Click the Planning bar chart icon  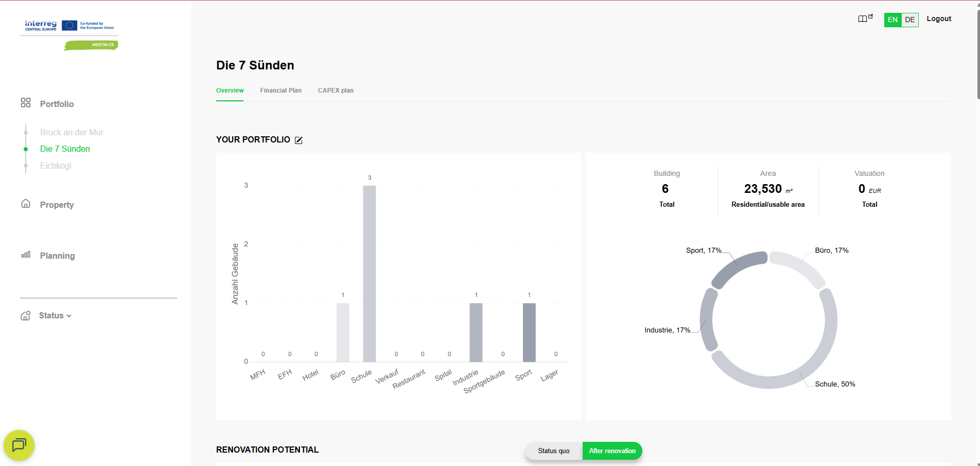(26, 255)
